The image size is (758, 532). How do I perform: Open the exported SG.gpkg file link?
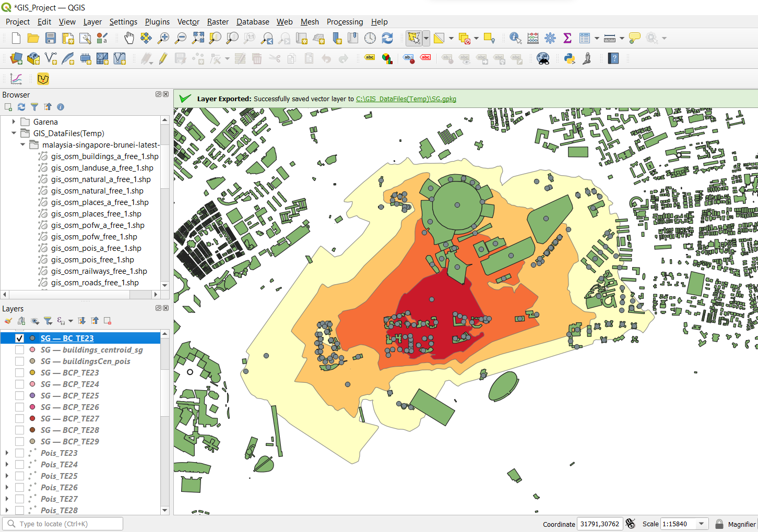[406, 99]
